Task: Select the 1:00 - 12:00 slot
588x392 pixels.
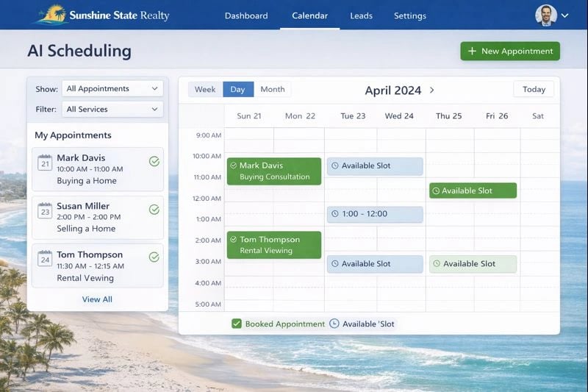Action: pyautogui.click(x=375, y=214)
